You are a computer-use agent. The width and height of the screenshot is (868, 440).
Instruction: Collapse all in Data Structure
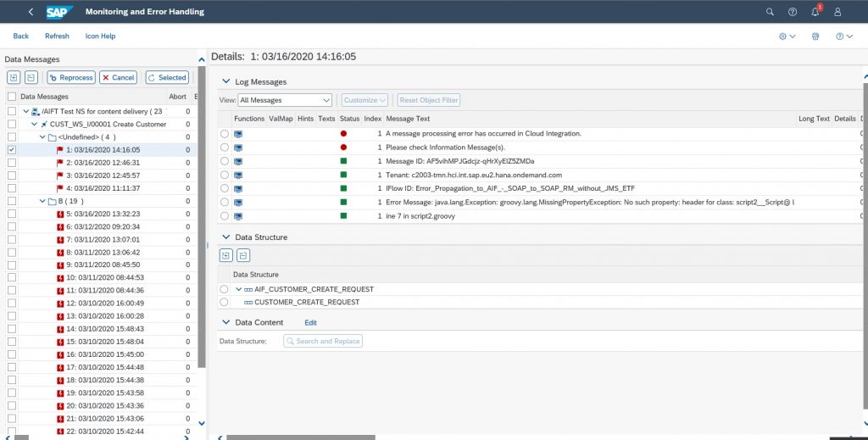[243, 255]
